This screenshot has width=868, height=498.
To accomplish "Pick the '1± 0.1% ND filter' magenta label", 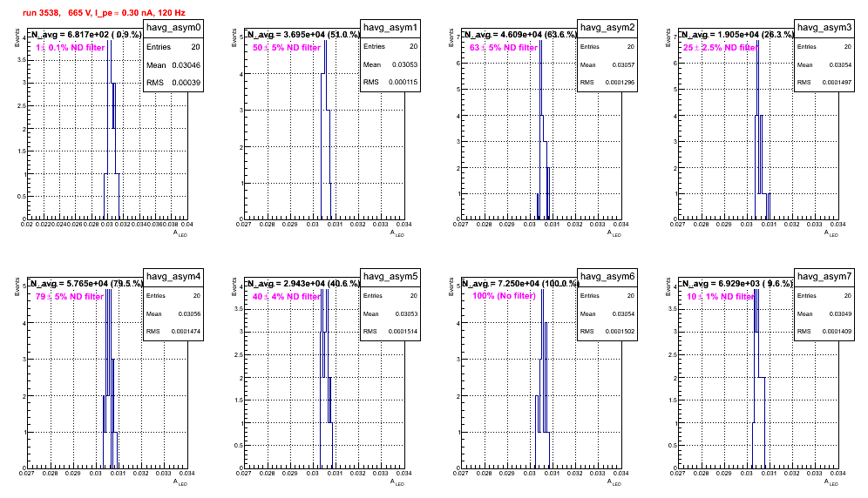I will coord(71,48).
